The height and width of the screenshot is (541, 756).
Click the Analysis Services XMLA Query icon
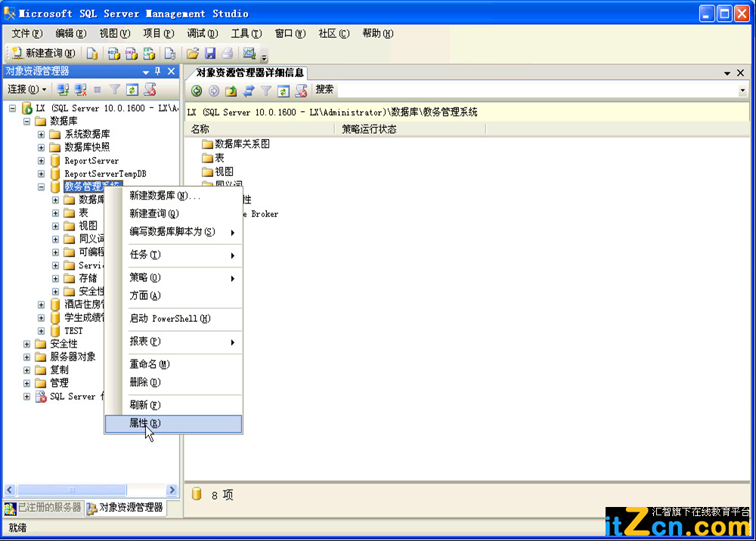coord(149,54)
